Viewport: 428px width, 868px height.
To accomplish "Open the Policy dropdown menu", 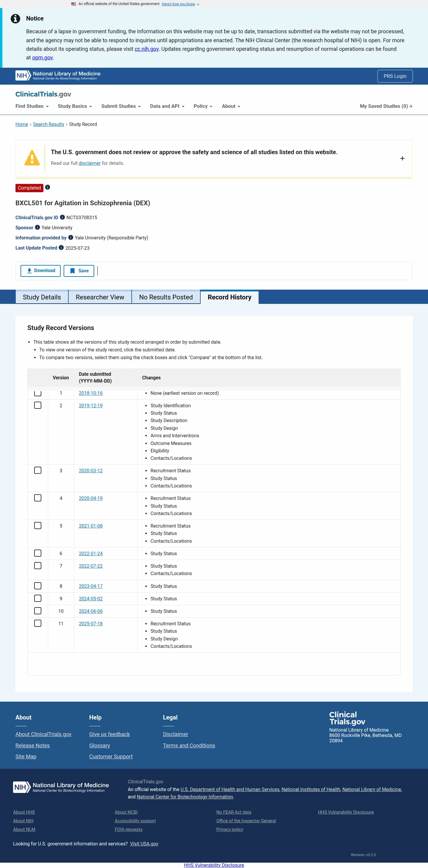I will [x=203, y=106].
